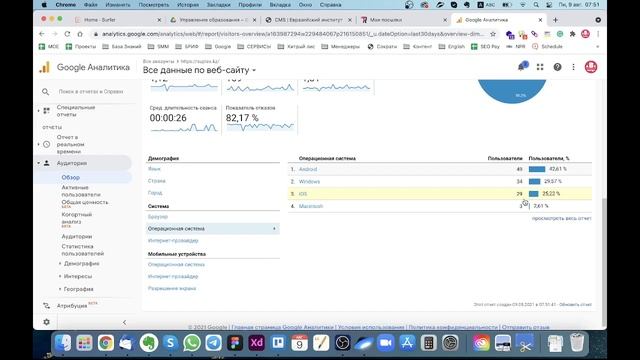
Task: Open Evernote from the dock
Action: coord(149,342)
